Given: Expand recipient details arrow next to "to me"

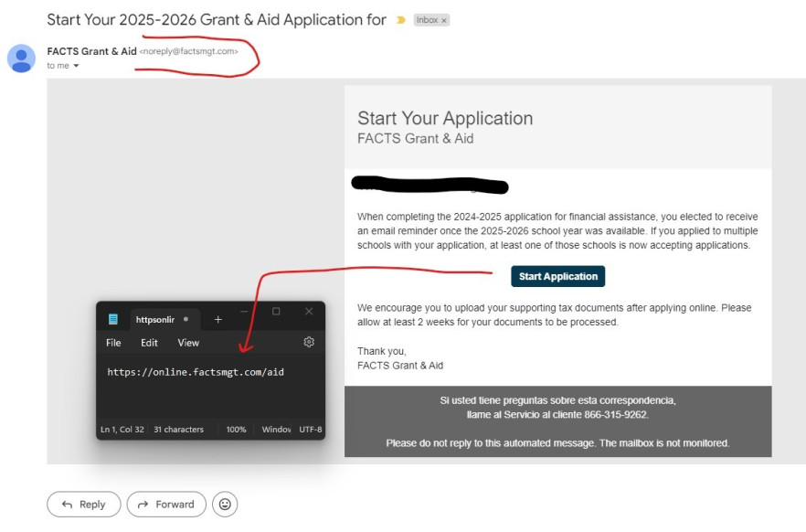Looking at the screenshot, I should [x=76, y=66].
